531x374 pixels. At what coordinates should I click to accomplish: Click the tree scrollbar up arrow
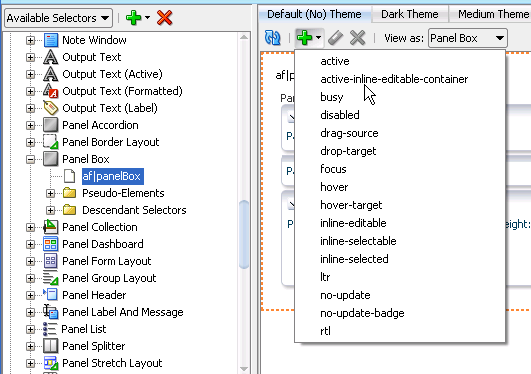244,37
